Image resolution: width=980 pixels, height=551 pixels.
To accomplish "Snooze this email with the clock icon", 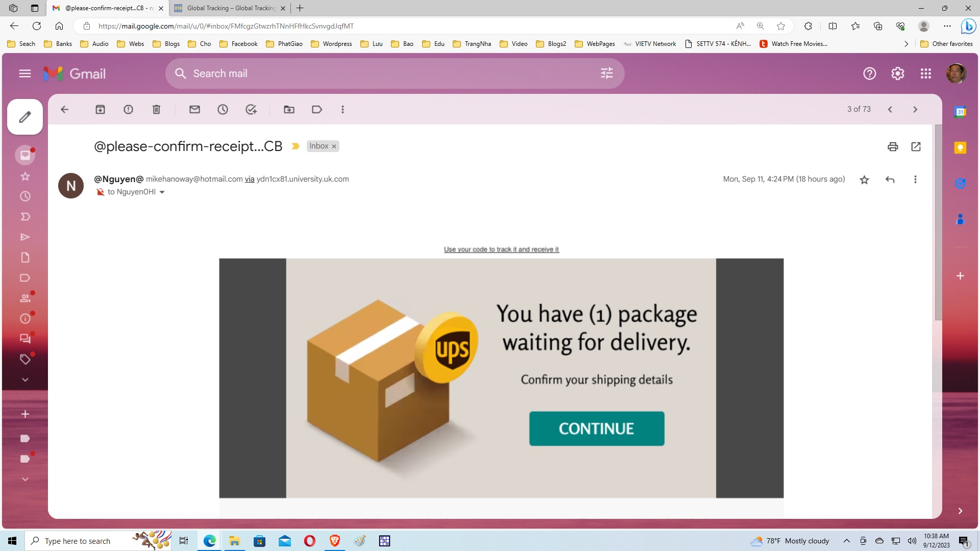I will (x=223, y=109).
